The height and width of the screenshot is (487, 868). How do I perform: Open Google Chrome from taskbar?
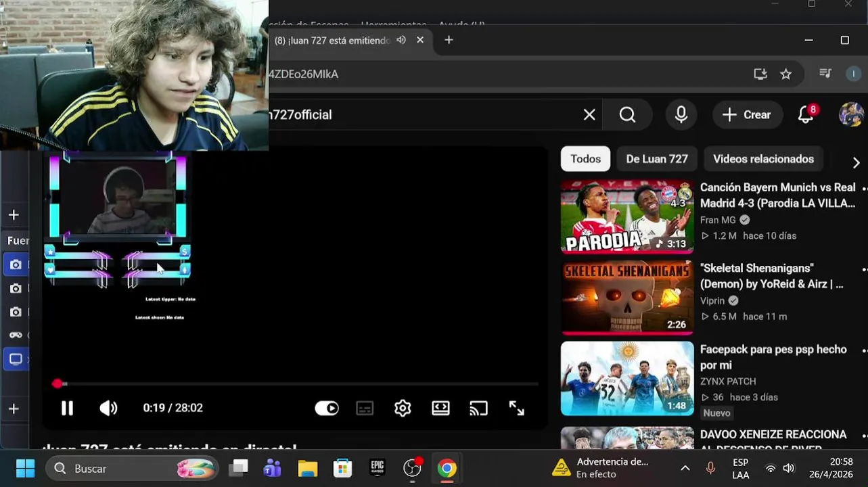(447, 468)
